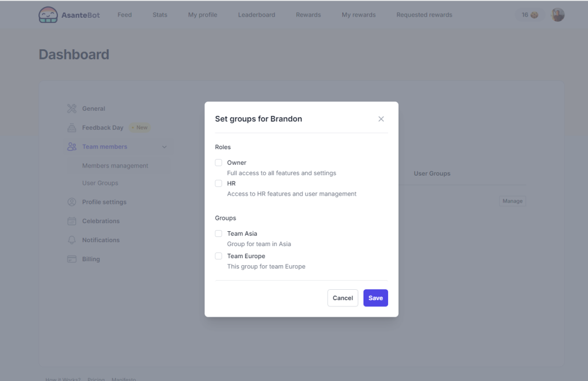This screenshot has width=588, height=381.
Task: Click the General settings tools icon
Action: [72, 108]
